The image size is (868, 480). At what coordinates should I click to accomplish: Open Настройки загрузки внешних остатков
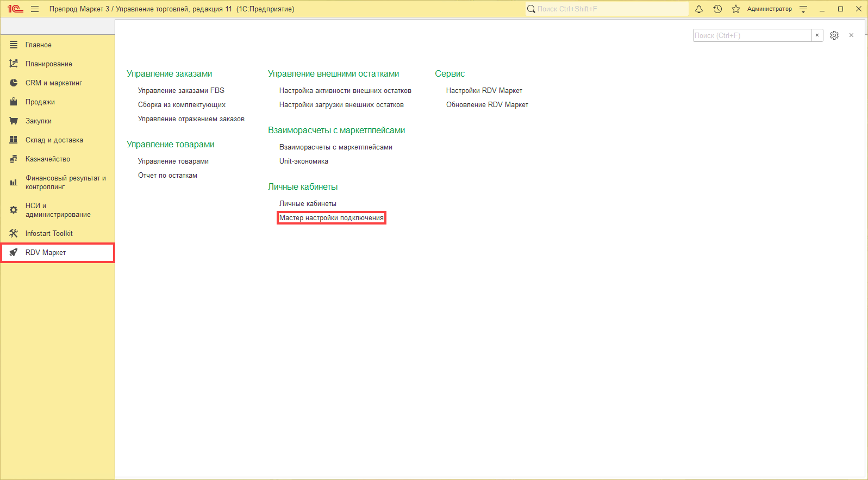pyautogui.click(x=341, y=104)
